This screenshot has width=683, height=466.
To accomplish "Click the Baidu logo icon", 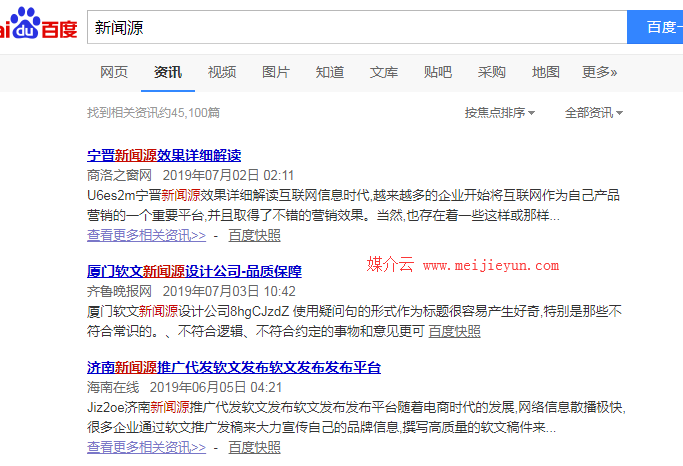I will tap(36, 27).
